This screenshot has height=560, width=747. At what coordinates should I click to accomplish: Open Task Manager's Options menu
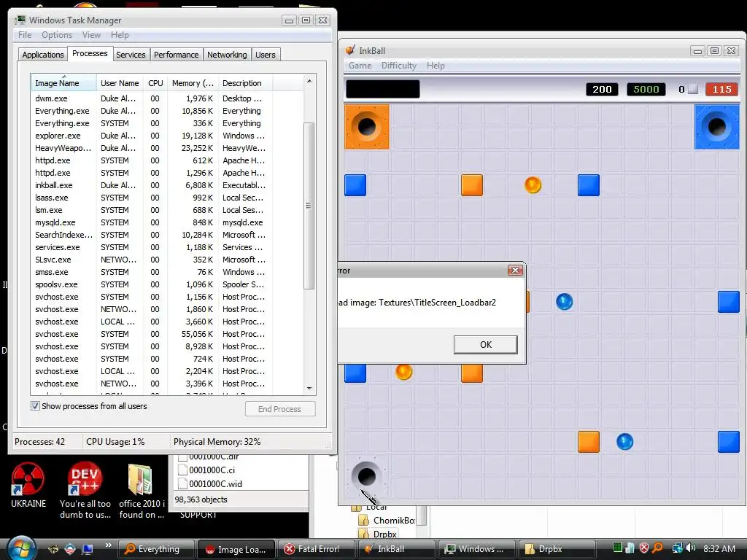coord(57,35)
